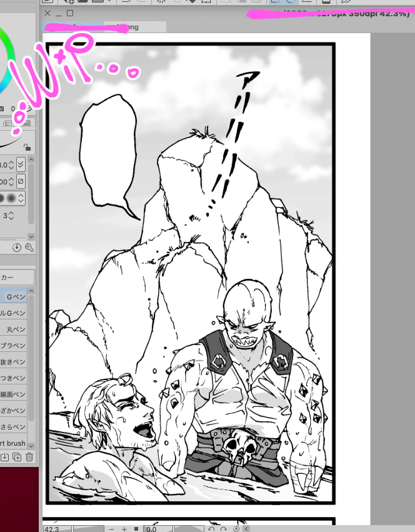Click the opacity value stepper arrows
Viewport: 415px width, 532px height.
pos(11,181)
